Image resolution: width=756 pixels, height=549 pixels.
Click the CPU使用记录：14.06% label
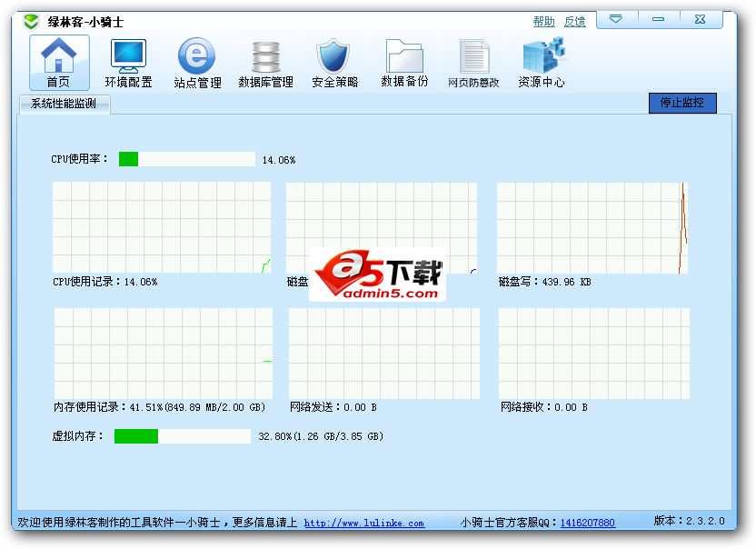[x=105, y=282]
